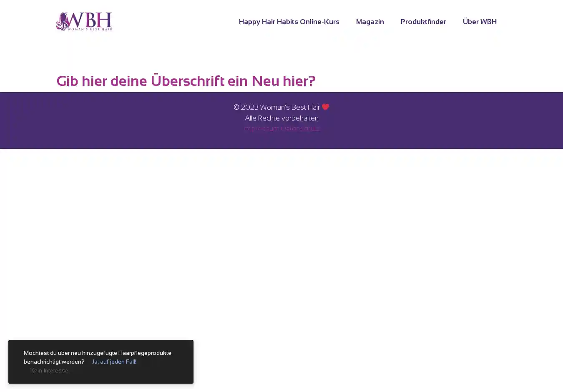Click the word 'Neu hier?' in heading

click(x=283, y=81)
